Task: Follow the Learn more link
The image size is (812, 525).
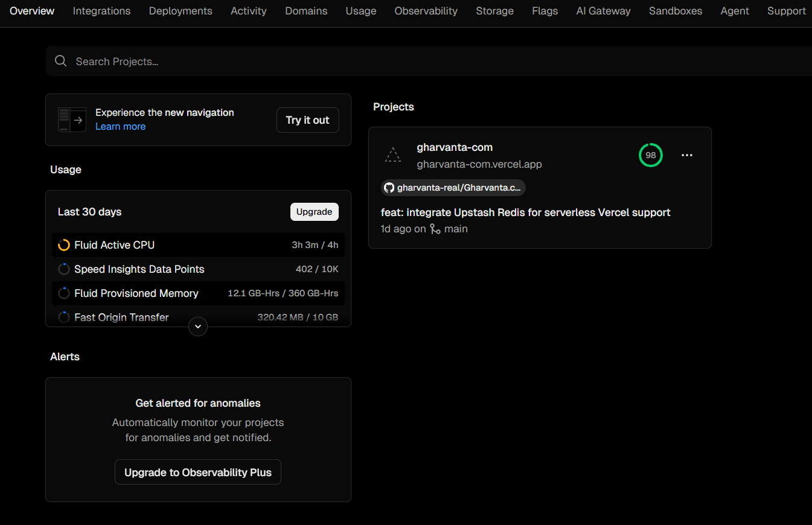Action: (x=120, y=127)
